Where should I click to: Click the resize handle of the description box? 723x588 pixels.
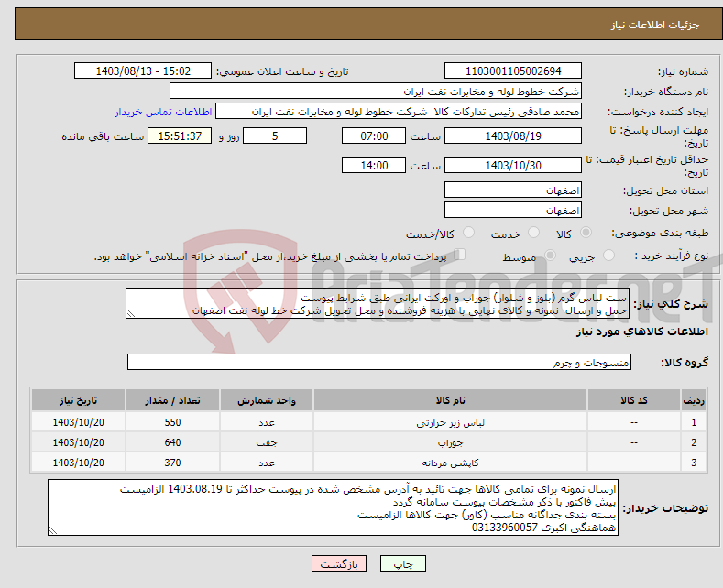coord(131,314)
